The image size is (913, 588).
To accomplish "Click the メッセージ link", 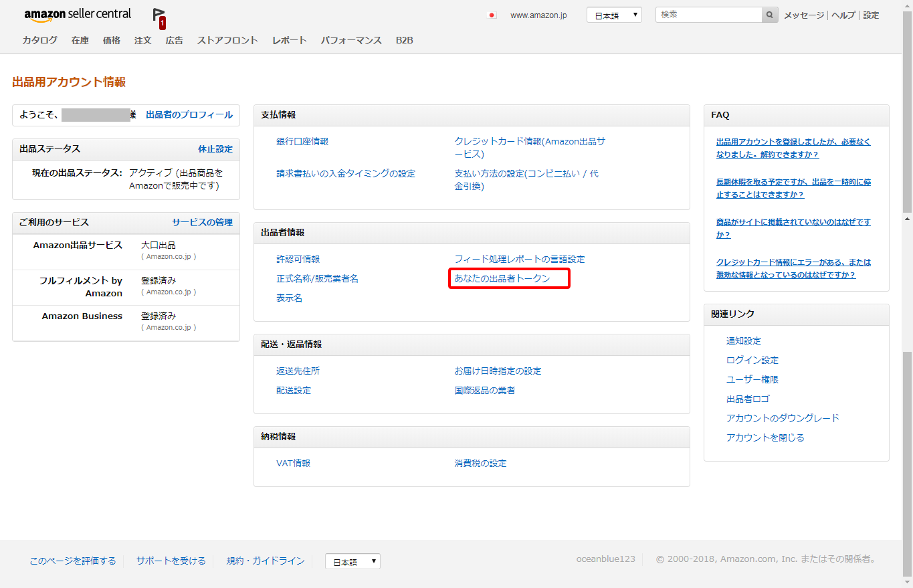I will point(804,15).
